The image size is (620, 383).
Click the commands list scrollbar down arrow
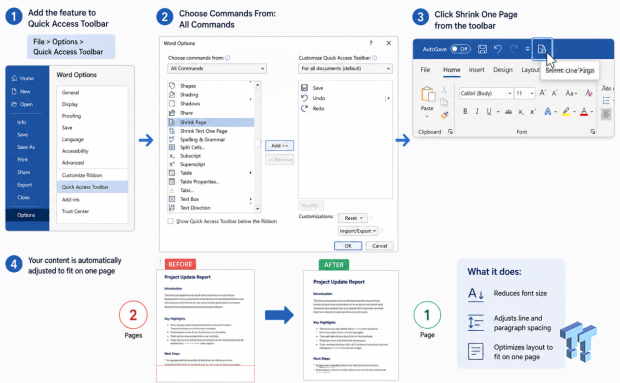[x=257, y=208]
